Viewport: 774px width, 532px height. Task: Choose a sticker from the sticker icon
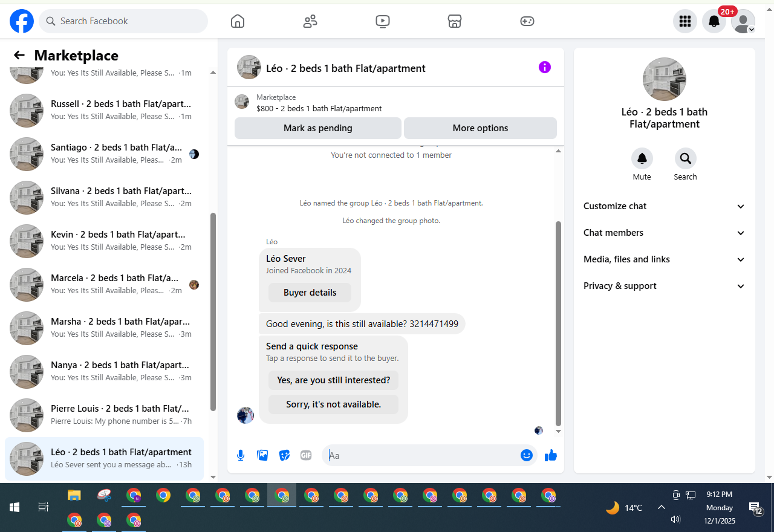284,455
